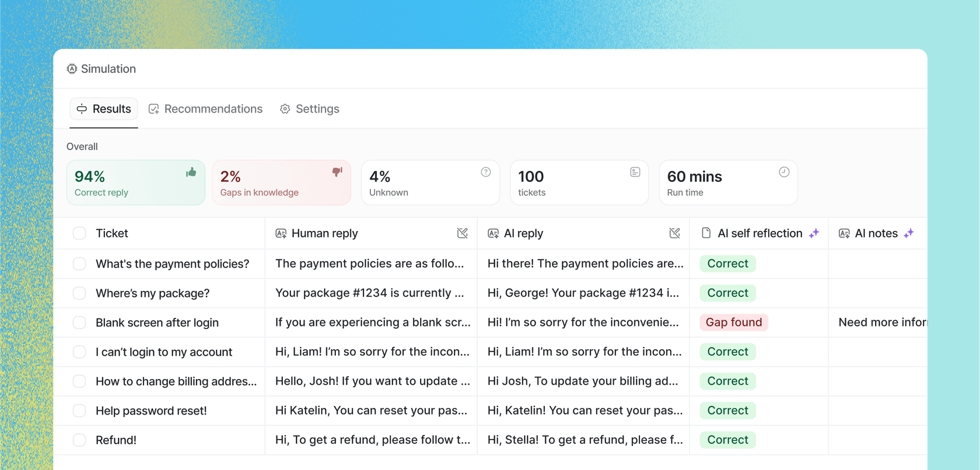Toggle the select-all checkbox in Ticket header
This screenshot has width=980, height=470.
click(79, 233)
